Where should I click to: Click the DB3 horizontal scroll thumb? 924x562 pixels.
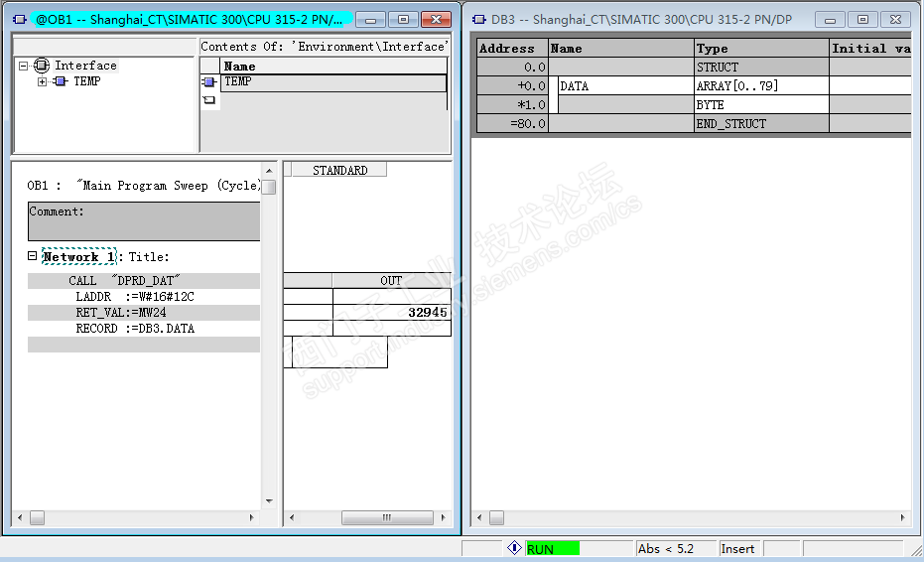(x=497, y=517)
